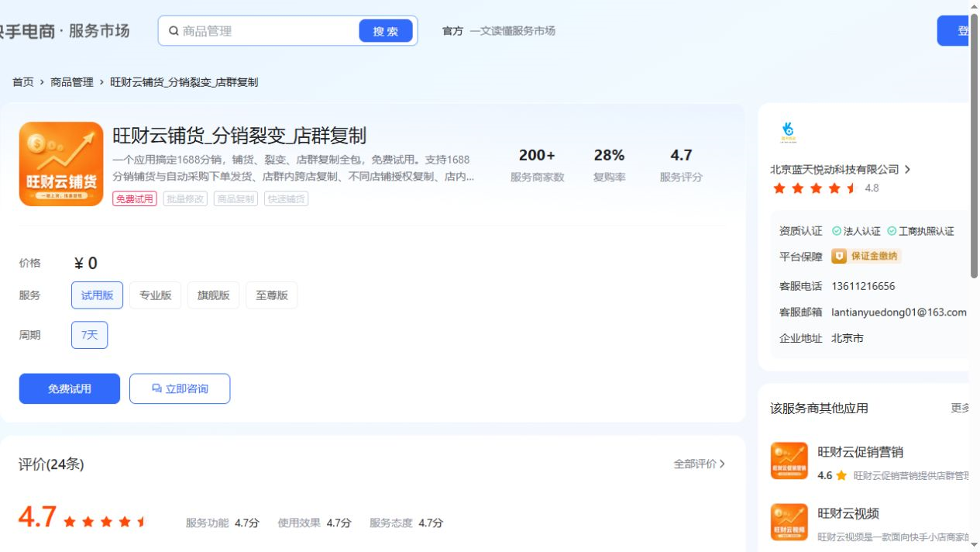Click the 该服务商其他应用 heading
980x552 pixels.
click(819, 408)
